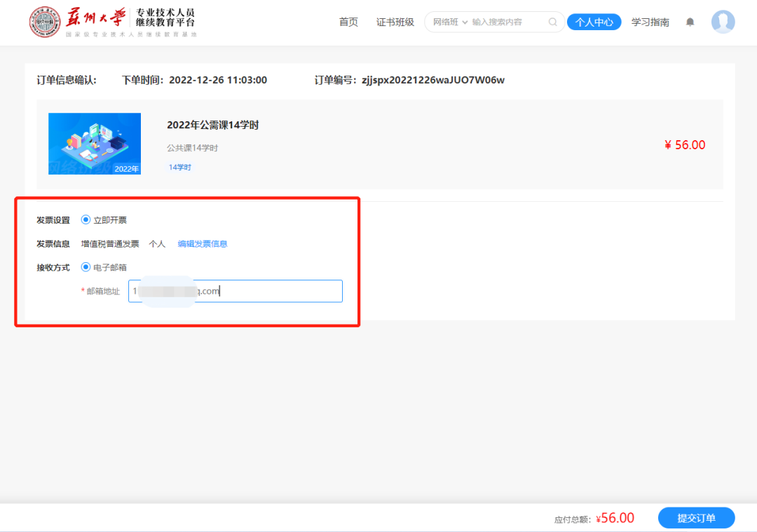Open the 学习指南 page

(650, 22)
